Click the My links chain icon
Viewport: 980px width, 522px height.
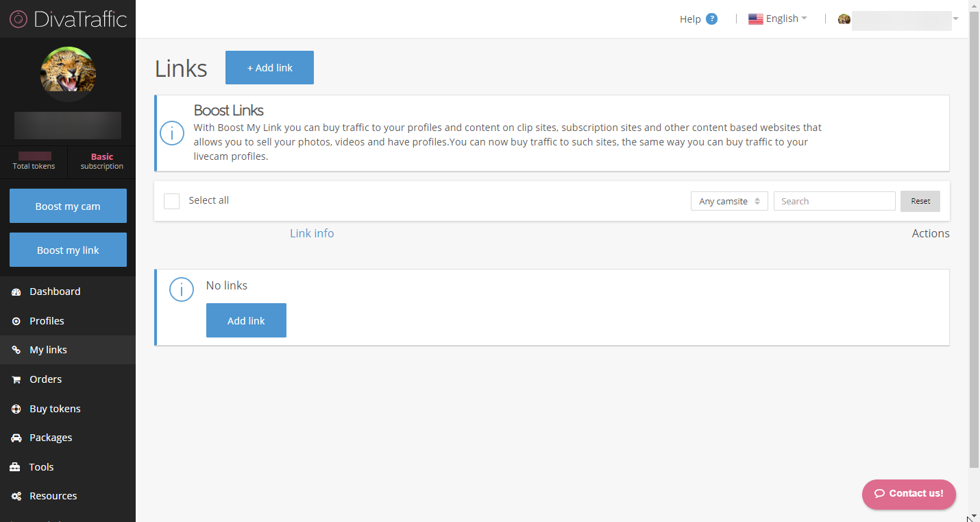16,351
